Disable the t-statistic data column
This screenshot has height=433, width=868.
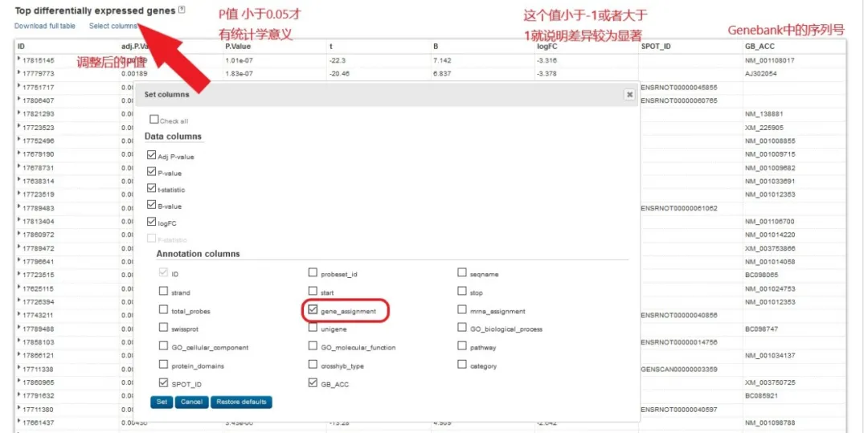click(151, 189)
